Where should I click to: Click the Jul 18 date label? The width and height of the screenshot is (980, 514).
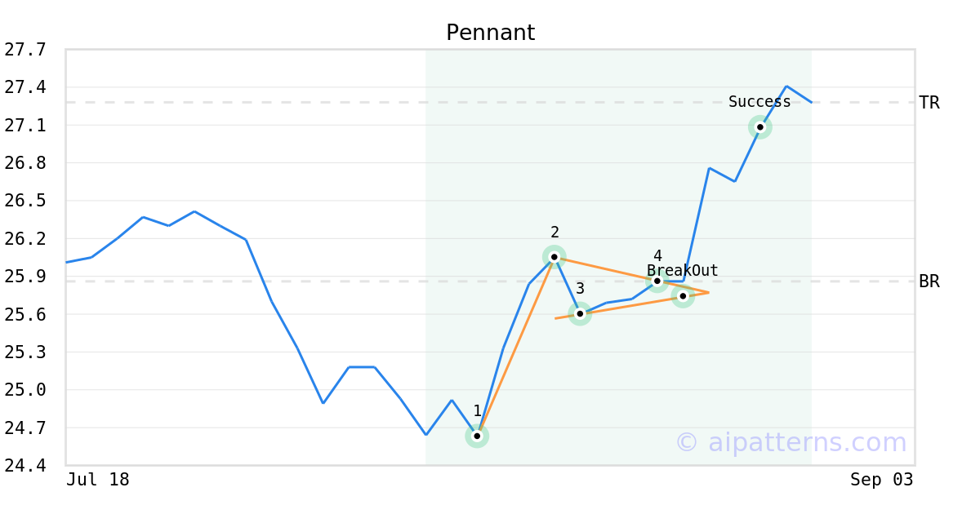click(x=98, y=480)
